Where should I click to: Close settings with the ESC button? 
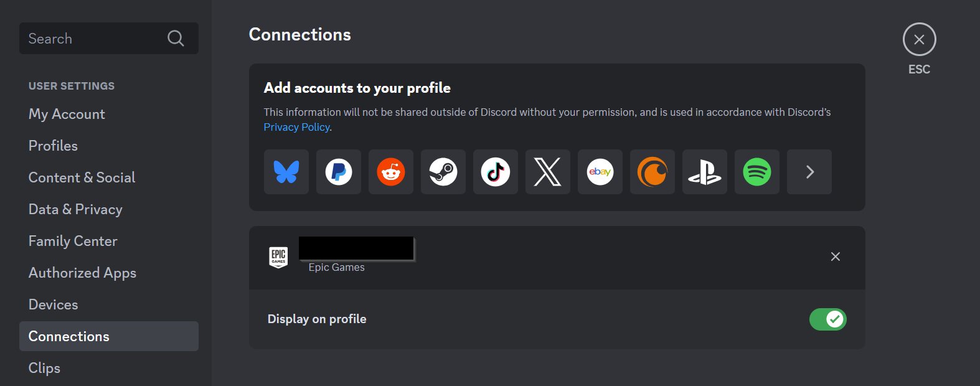(x=919, y=40)
